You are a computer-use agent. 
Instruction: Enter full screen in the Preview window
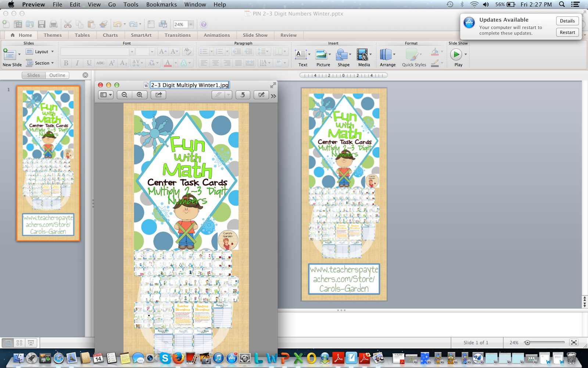point(273,85)
